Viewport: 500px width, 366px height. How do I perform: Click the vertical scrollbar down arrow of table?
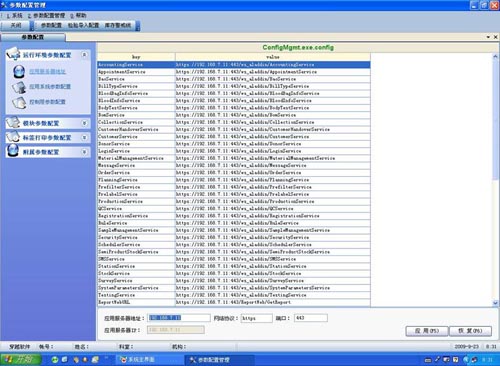tap(495, 303)
